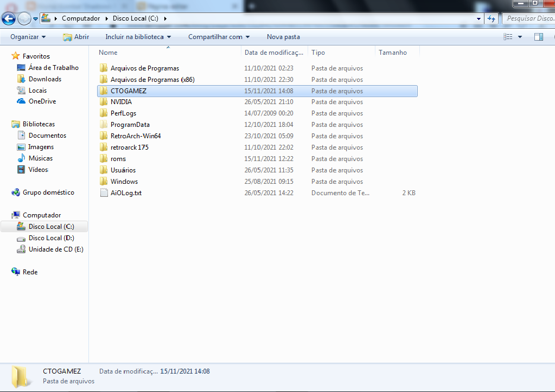Click Documento de Te... type cell

[340, 193]
